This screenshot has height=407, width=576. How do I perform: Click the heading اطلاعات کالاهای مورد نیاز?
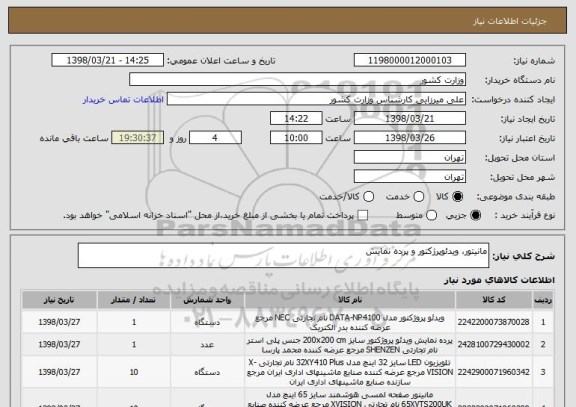(x=499, y=280)
